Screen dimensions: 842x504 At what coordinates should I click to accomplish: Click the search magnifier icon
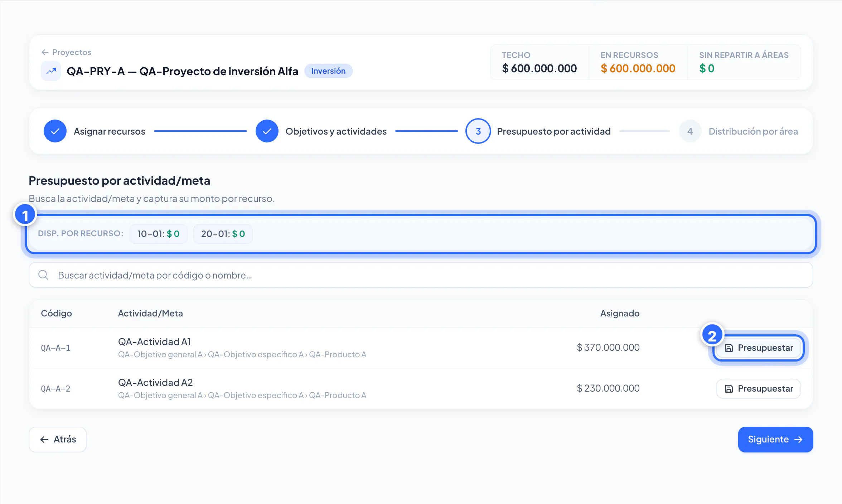coord(43,275)
